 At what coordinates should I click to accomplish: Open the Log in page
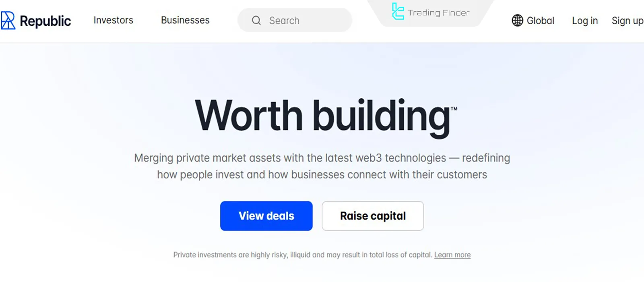pos(585,21)
